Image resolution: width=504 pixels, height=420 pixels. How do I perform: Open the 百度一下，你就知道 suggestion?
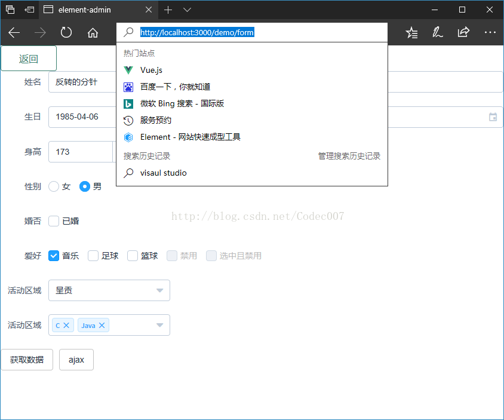click(252, 87)
